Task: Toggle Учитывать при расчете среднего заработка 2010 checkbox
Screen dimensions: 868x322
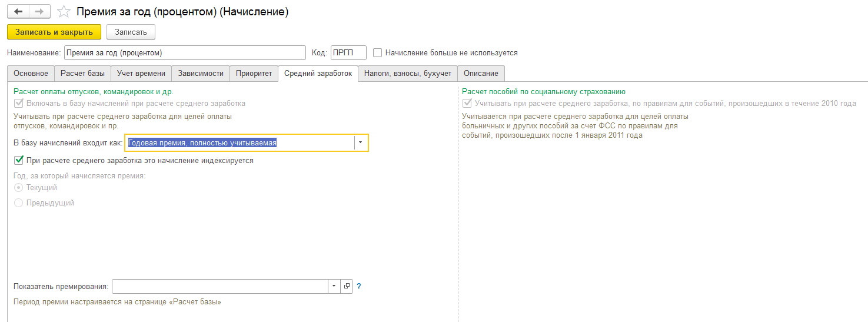Action: 467,103
